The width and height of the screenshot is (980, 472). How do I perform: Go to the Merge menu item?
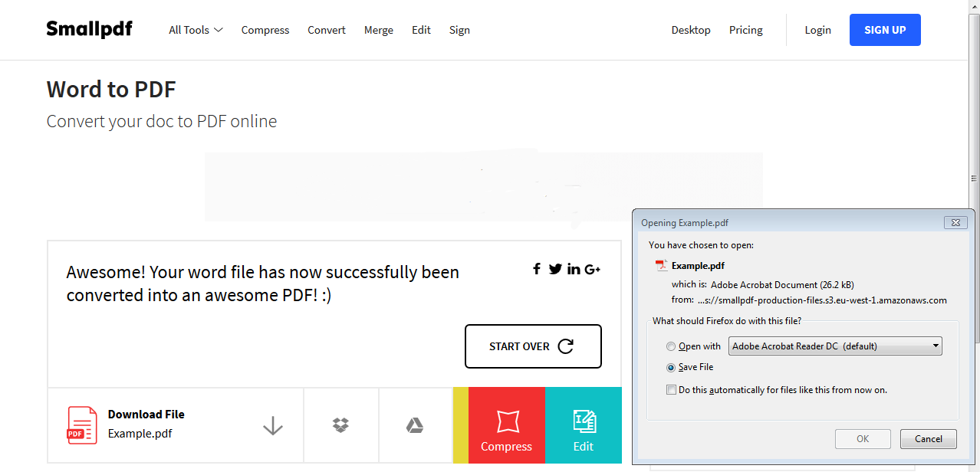click(x=379, y=30)
